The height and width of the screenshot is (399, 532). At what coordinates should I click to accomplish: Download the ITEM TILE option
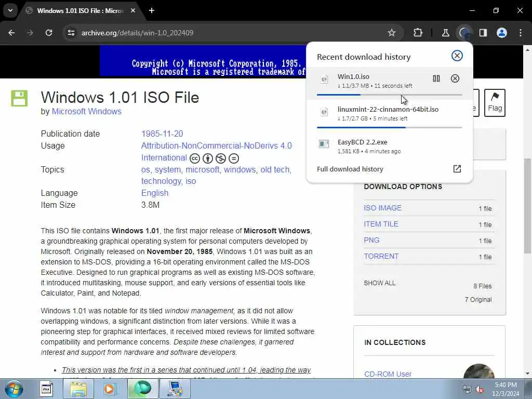pos(381,224)
